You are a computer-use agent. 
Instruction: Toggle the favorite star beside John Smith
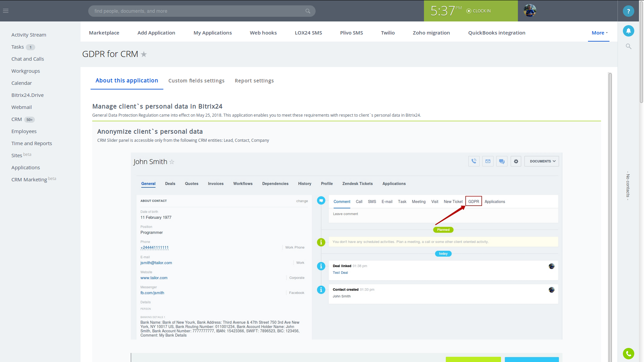(x=172, y=162)
